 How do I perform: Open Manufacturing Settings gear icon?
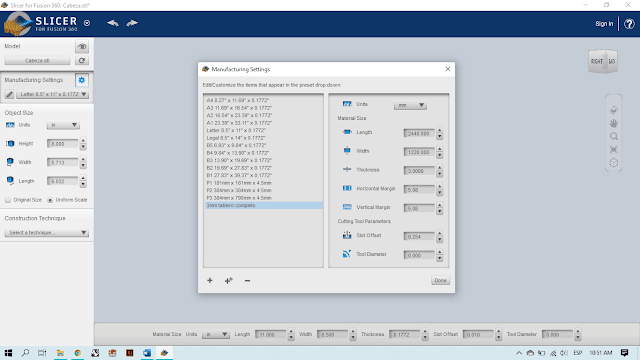click(82, 80)
